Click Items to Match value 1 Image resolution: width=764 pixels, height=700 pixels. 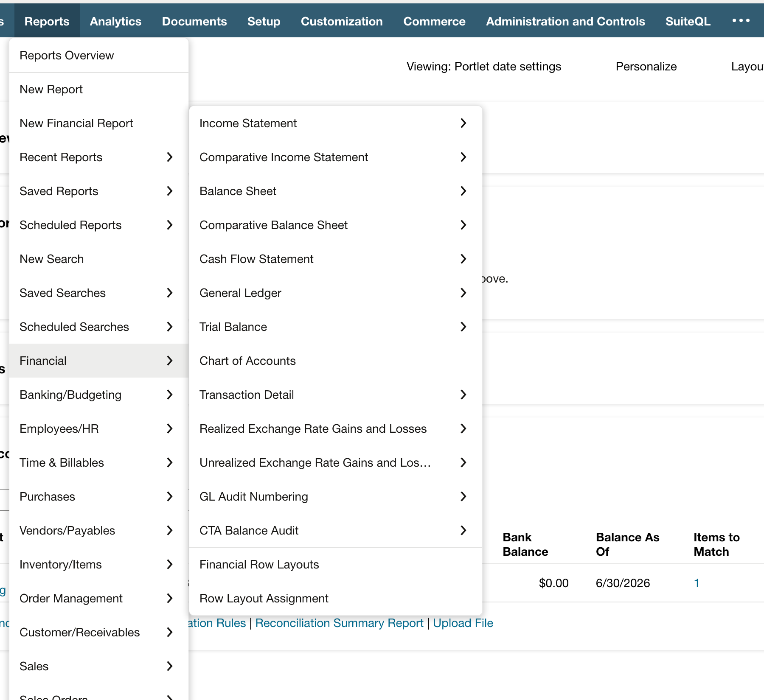click(697, 583)
